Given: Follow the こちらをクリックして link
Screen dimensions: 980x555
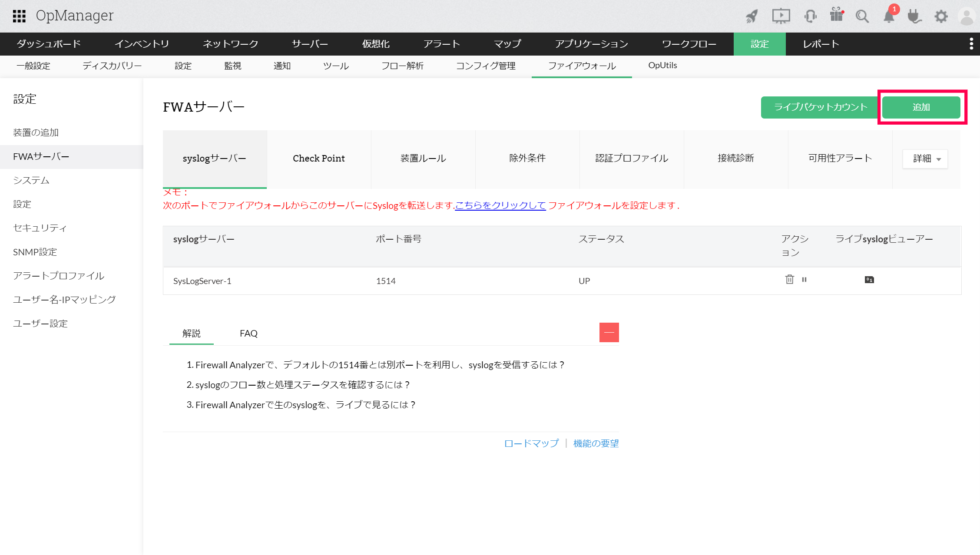Looking at the screenshot, I should [x=500, y=205].
